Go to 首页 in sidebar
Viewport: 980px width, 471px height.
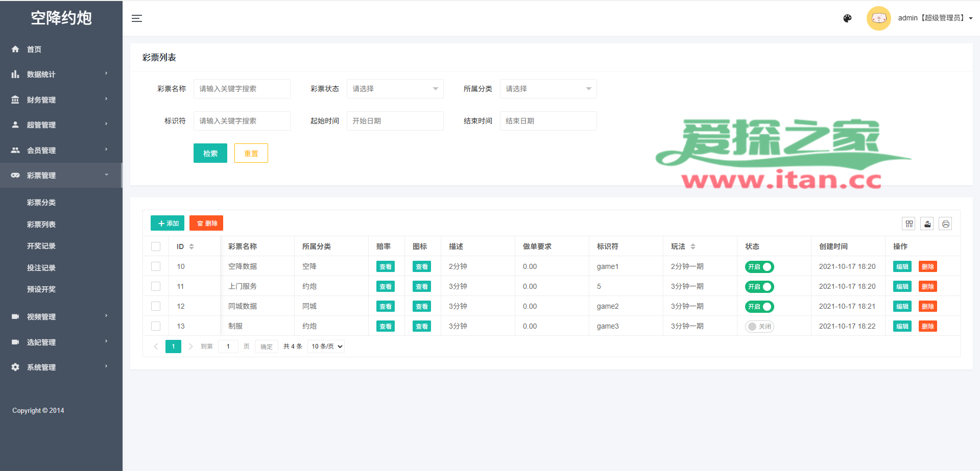click(61, 49)
